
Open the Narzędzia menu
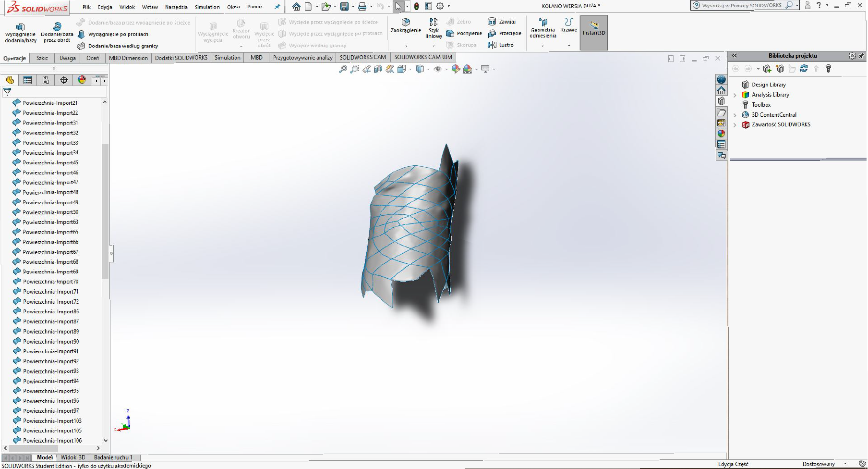pyautogui.click(x=176, y=7)
